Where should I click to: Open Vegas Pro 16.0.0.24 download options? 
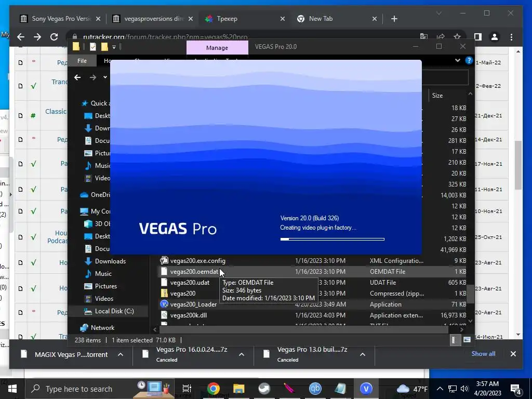pyautogui.click(x=242, y=354)
